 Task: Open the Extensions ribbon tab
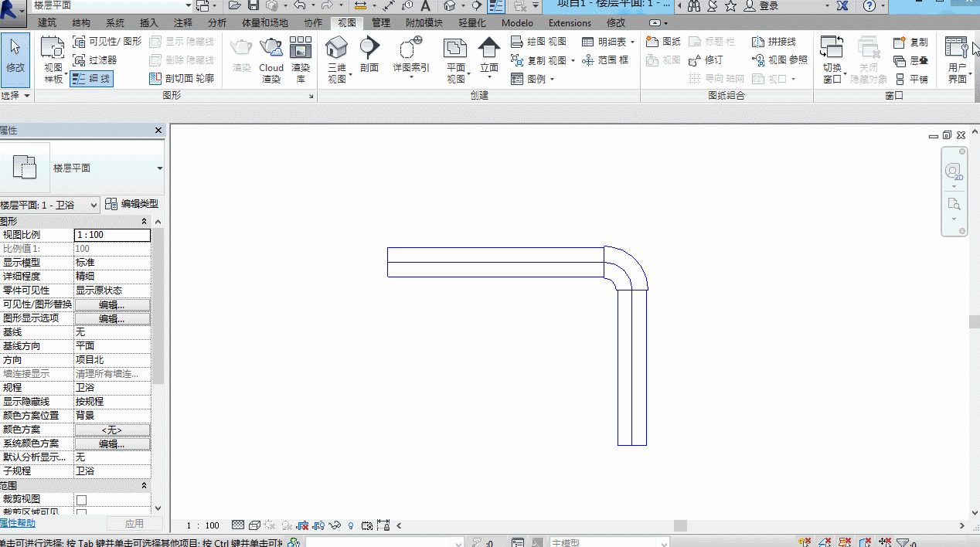tap(570, 23)
